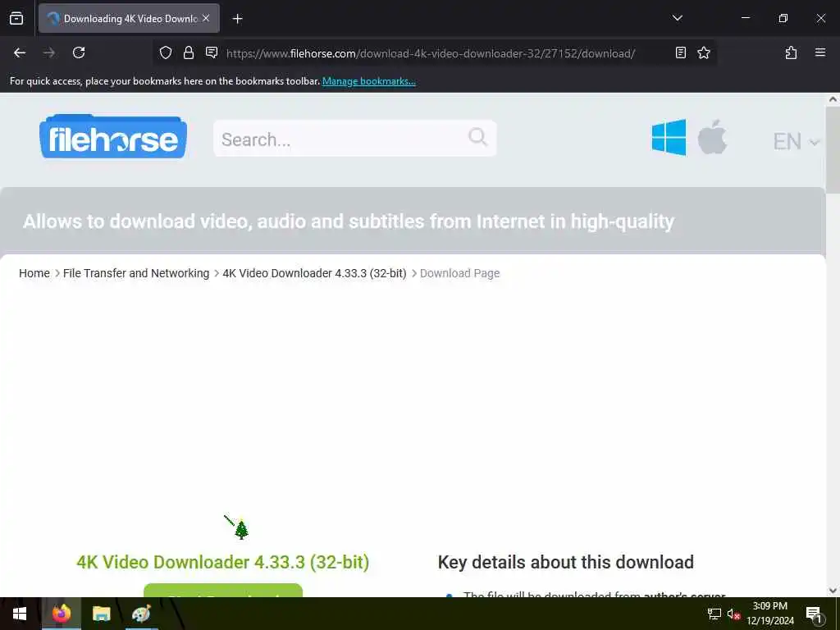Screen dimensions: 840x630
Task: Go to the FileHorse logo homepage
Action: 113,137
